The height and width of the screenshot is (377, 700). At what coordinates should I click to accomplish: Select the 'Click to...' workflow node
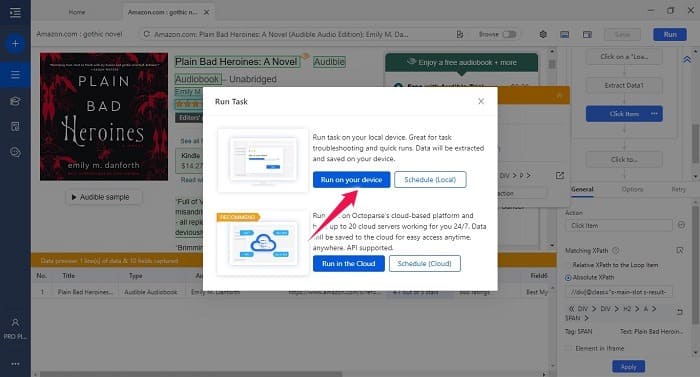(x=624, y=159)
